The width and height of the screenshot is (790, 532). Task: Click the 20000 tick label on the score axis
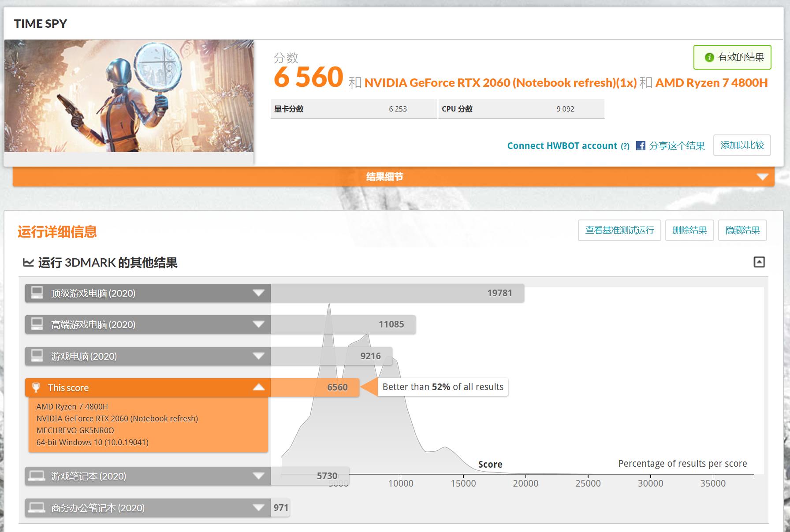click(525, 484)
